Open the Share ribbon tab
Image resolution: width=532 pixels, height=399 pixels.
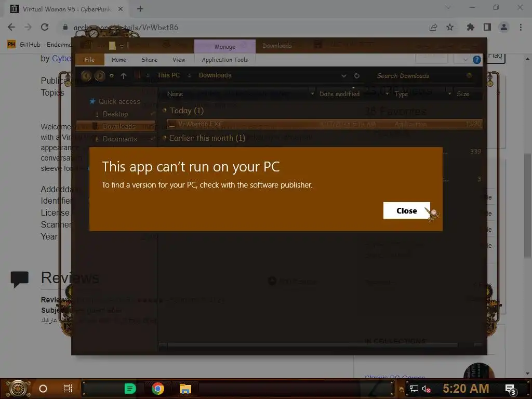[x=149, y=60]
